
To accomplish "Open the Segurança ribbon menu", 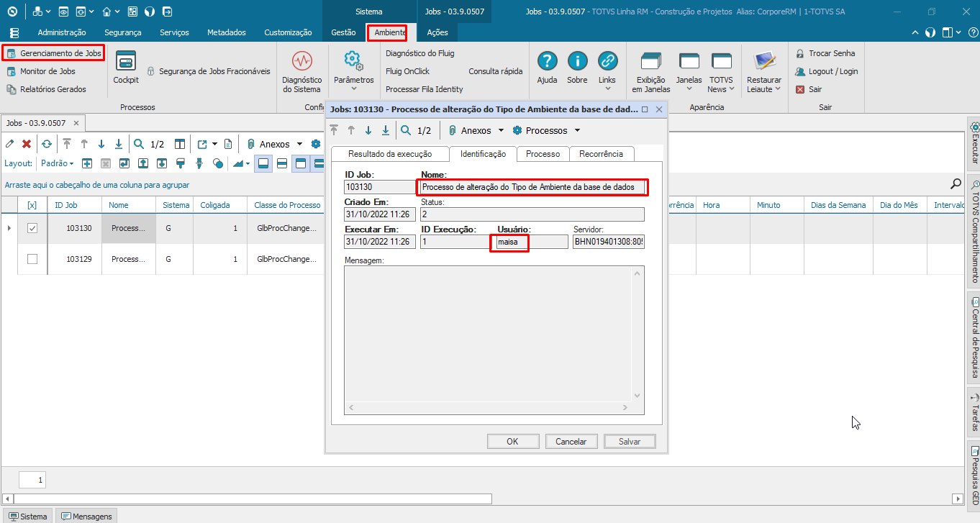I will click(x=122, y=32).
